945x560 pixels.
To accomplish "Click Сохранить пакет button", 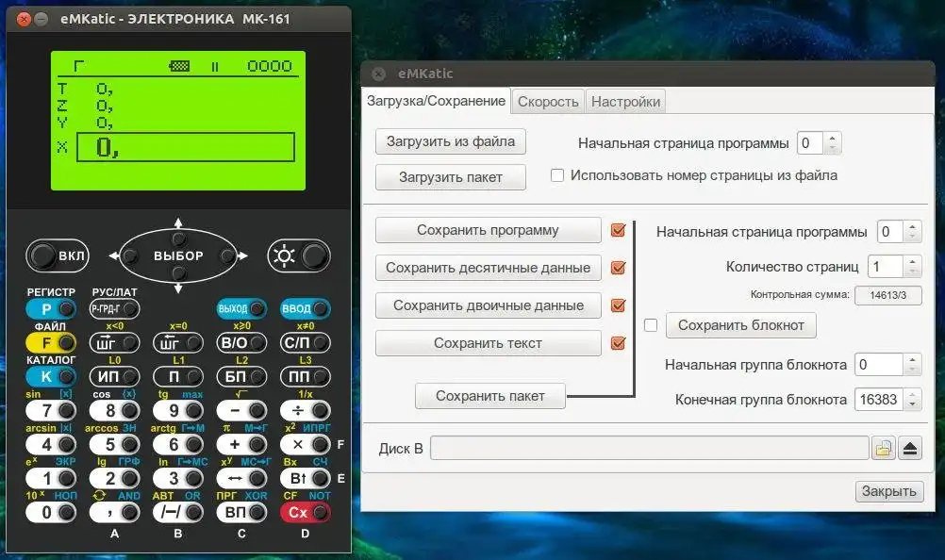I will [490, 396].
